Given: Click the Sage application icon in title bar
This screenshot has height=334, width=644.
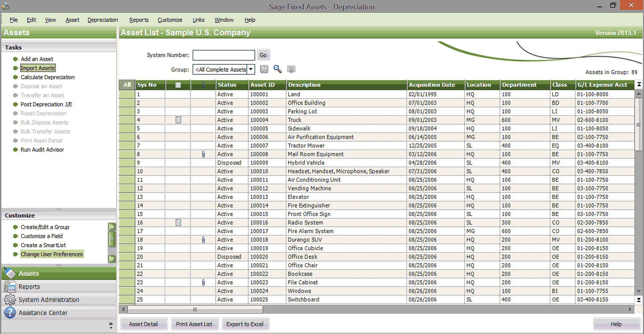Looking at the screenshot, I should pos(5,6).
